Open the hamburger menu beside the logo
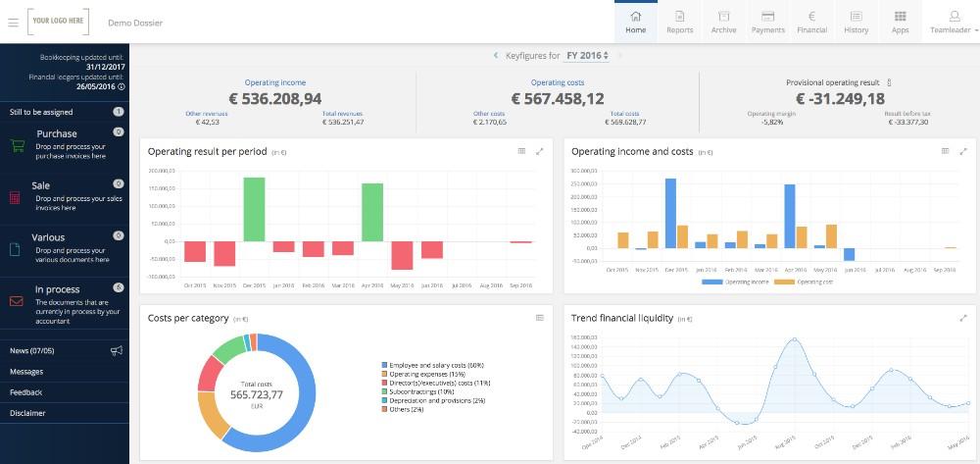 click(13, 22)
